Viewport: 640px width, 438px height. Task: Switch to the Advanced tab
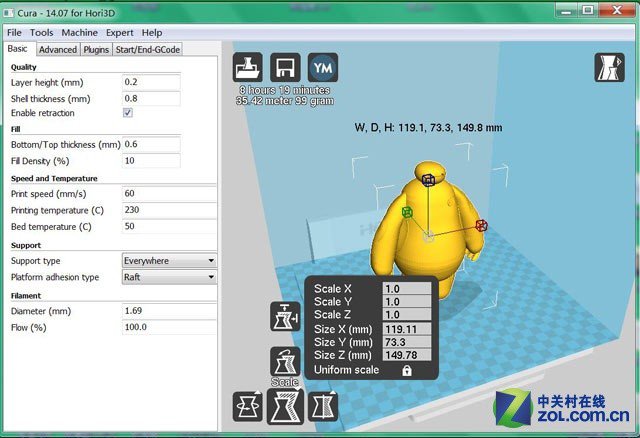(58, 49)
